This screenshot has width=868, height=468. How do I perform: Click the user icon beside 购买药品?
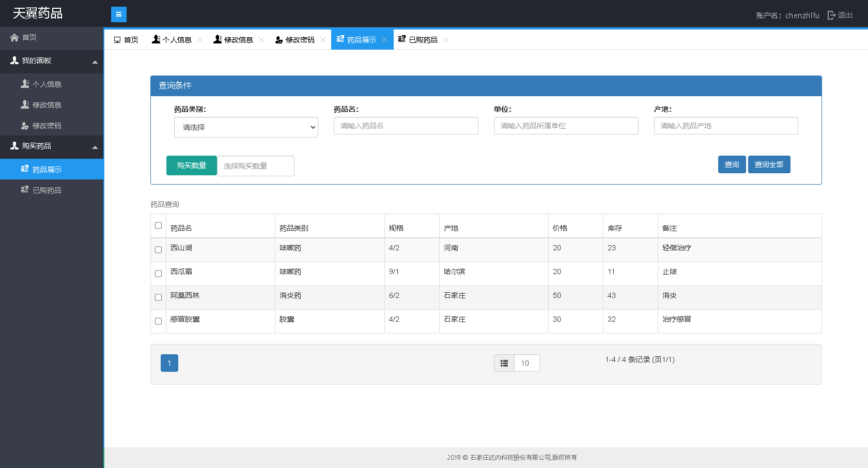(x=14, y=146)
